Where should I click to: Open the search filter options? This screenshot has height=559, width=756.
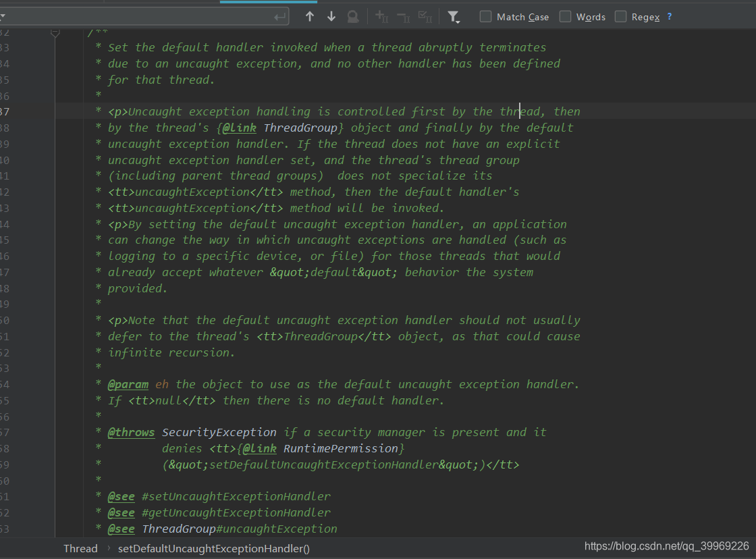[453, 16]
